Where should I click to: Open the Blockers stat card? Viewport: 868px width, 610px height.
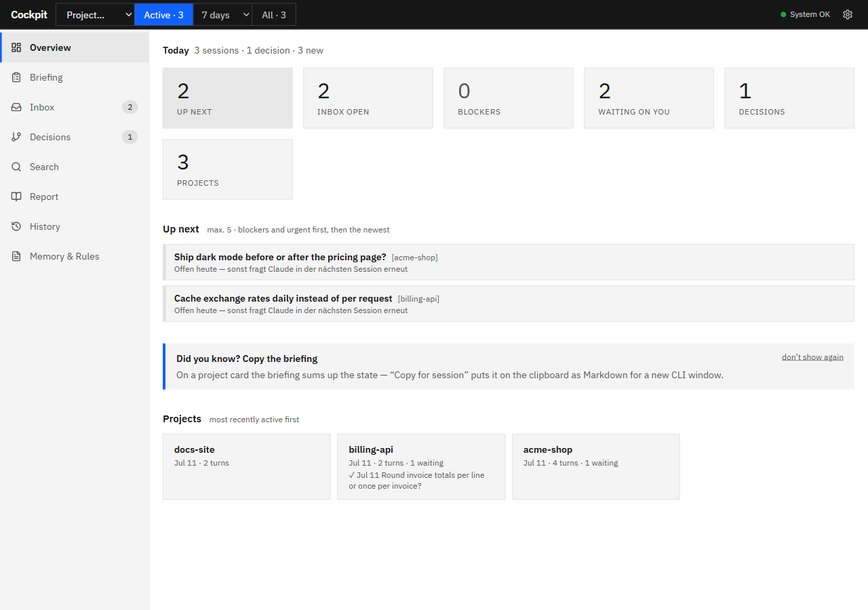pos(509,98)
